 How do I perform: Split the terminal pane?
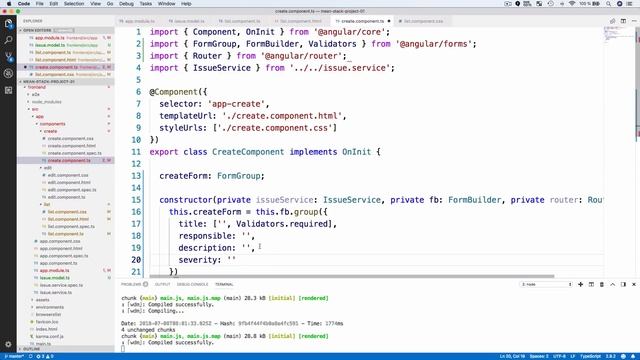coord(591,284)
